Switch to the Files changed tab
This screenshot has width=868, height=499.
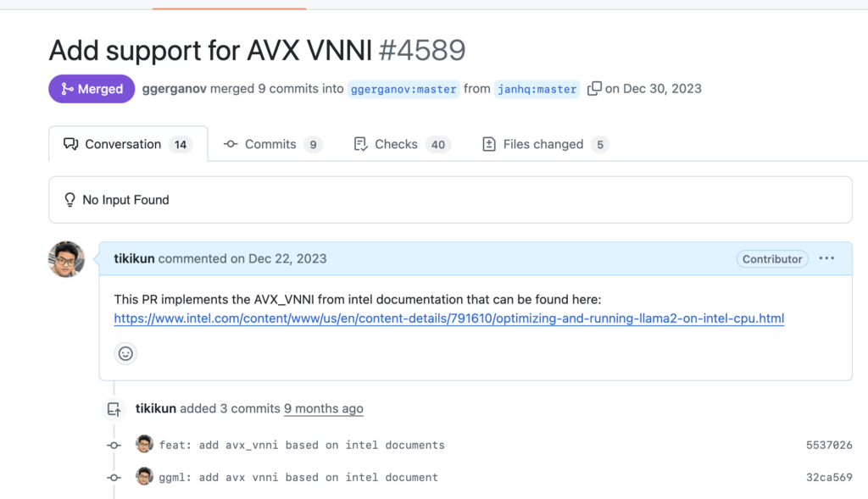(543, 144)
